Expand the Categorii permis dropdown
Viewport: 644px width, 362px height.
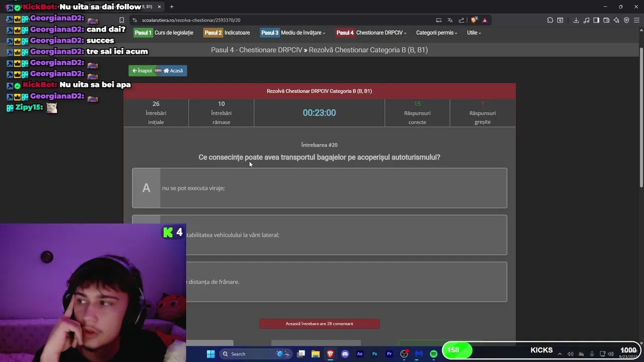click(x=436, y=33)
